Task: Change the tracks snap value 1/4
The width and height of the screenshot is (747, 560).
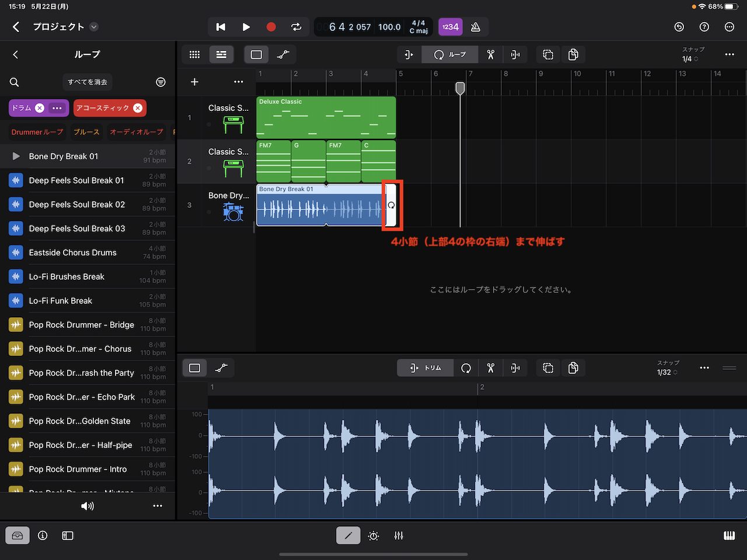Action: click(691, 58)
